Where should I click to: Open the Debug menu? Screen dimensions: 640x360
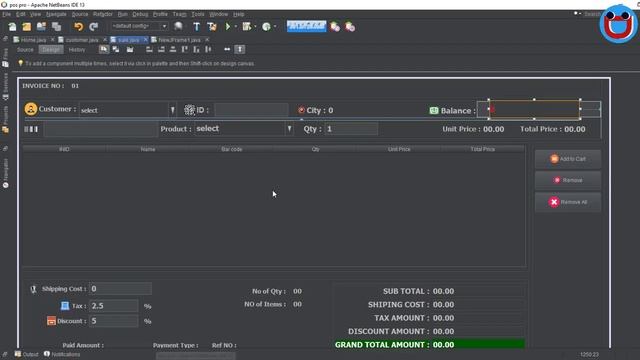(140, 14)
